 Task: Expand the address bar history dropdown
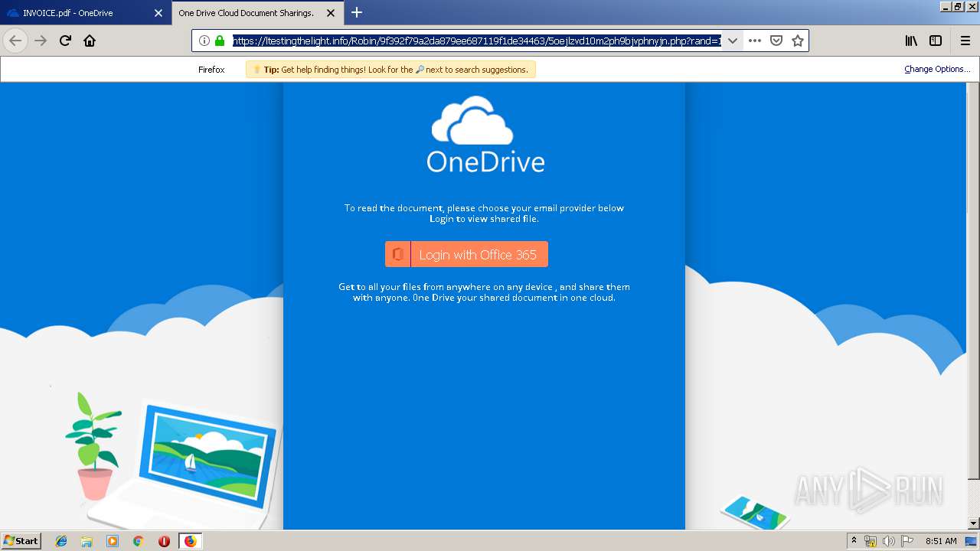pyautogui.click(x=733, y=41)
